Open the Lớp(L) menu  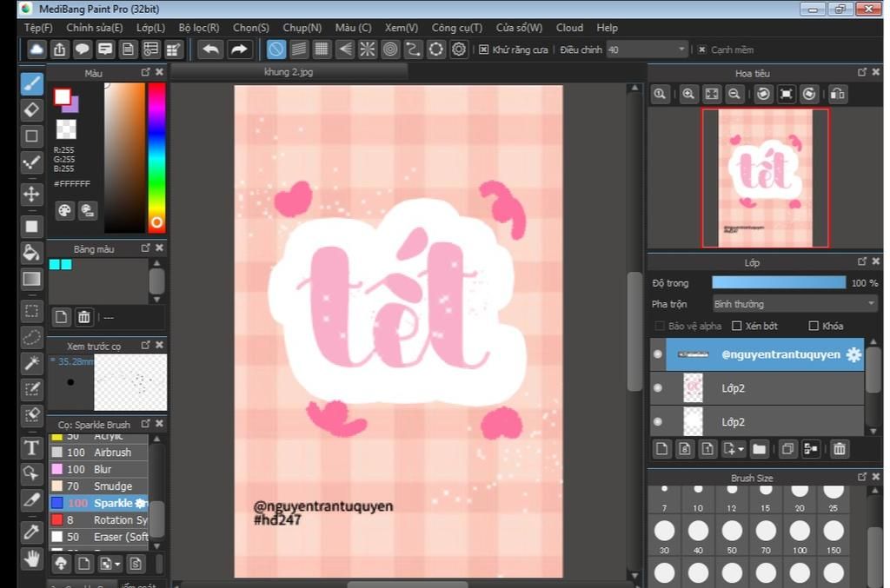point(150,28)
